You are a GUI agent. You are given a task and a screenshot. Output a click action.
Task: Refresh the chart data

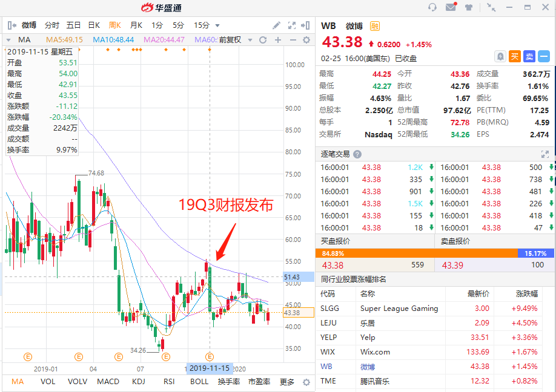pos(263,40)
